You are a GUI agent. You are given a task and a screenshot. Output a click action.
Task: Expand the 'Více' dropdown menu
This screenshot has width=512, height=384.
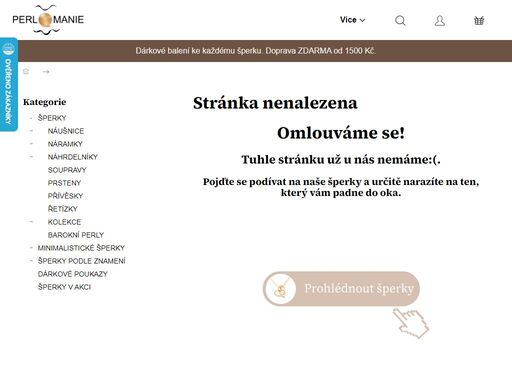(x=352, y=20)
